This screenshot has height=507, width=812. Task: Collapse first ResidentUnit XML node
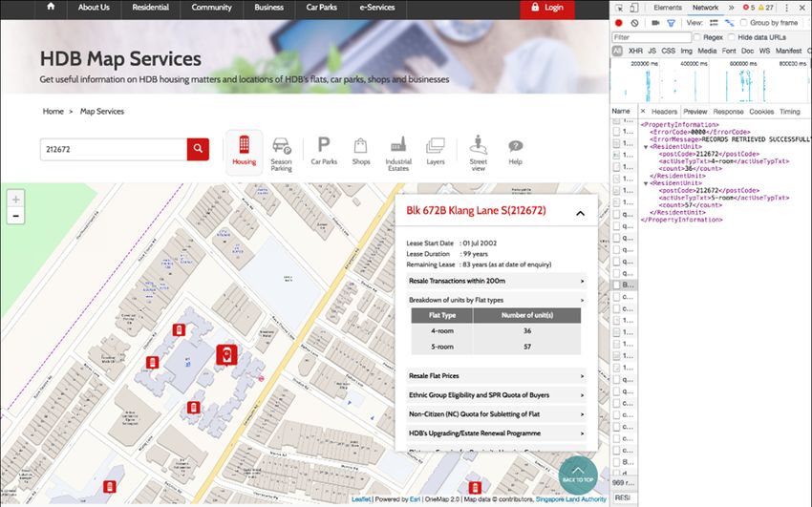click(646, 147)
